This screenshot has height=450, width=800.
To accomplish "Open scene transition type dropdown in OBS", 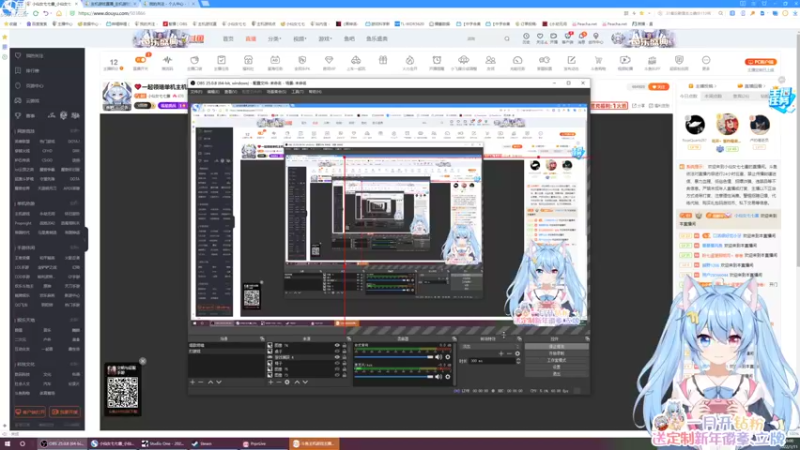I will (x=490, y=346).
